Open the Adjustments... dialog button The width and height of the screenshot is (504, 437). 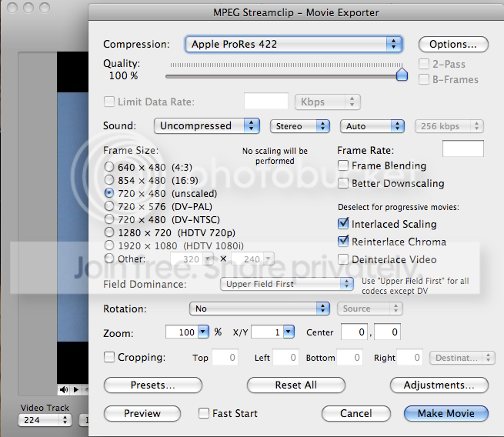pyautogui.click(x=439, y=385)
